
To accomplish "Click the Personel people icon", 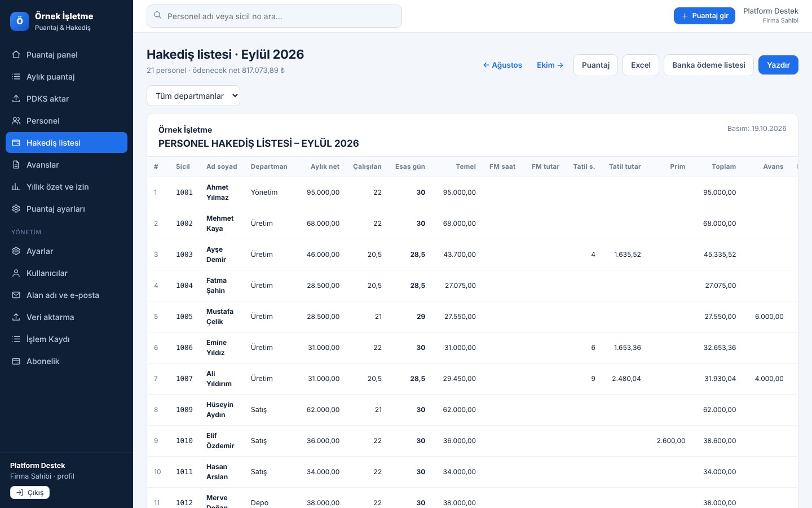I will 16,121.
